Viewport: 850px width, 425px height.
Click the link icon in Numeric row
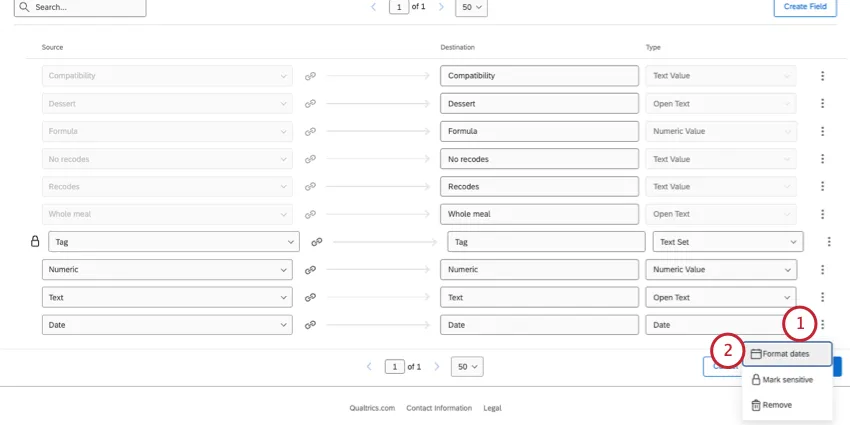tap(310, 269)
